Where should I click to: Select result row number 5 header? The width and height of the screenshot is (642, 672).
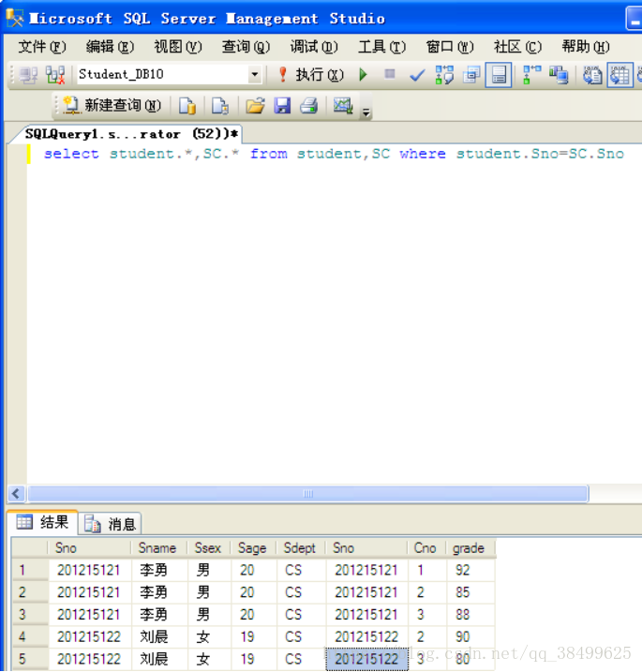30,659
